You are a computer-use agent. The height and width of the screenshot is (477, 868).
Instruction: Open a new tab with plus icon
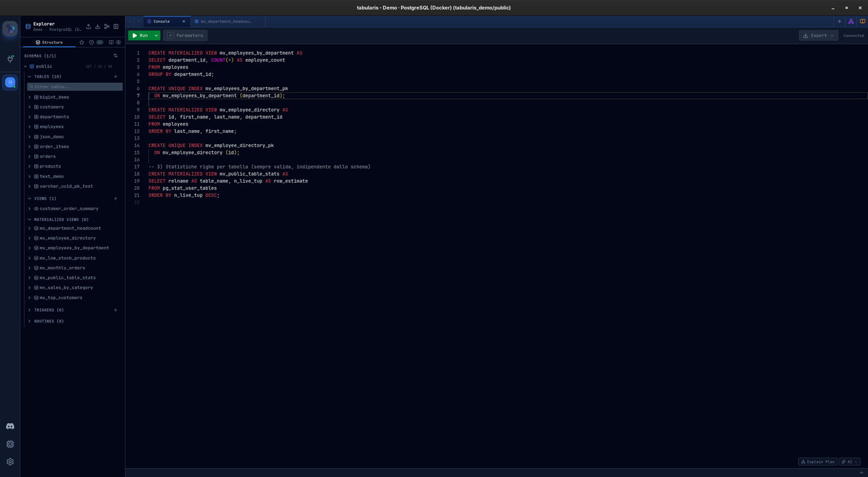coord(839,21)
